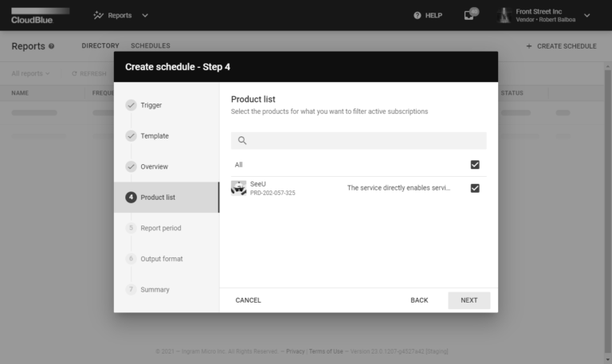Screen dimensions: 612x364
Task: Click the step 4 number badge
Action: pos(131,198)
